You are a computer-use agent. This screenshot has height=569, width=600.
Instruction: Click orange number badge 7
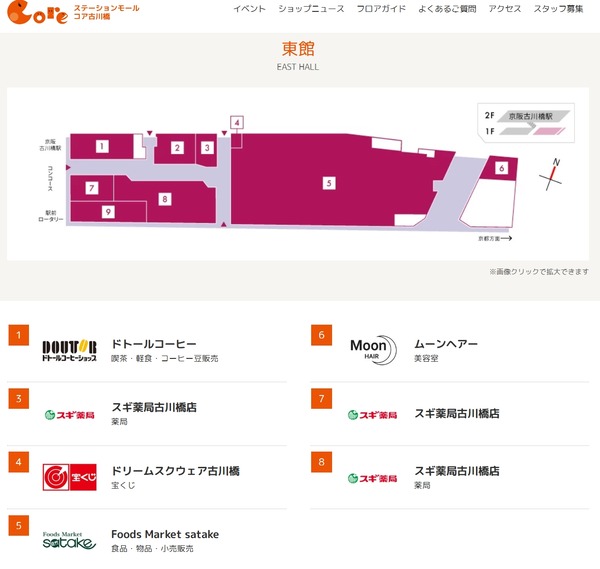[x=321, y=399]
